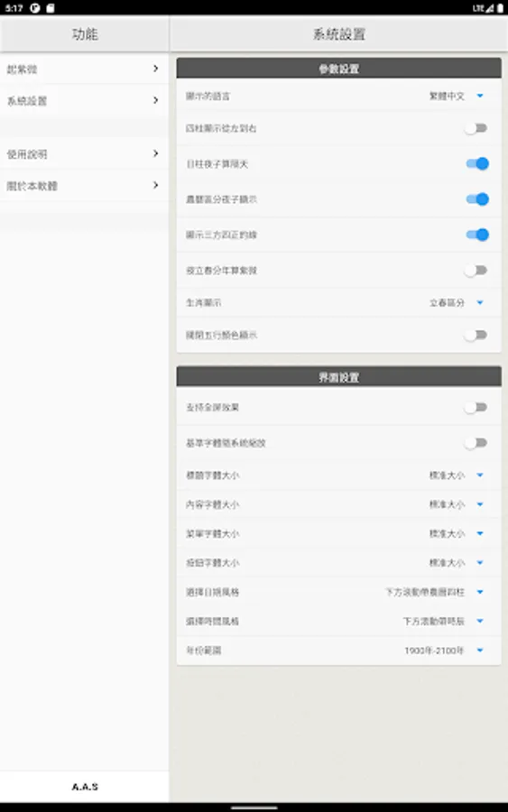Image resolution: width=508 pixels, height=812 pixels.
Task: Open the 年份範圍 dropdown showing 1900年-2100年
Action: coord(444,651)
